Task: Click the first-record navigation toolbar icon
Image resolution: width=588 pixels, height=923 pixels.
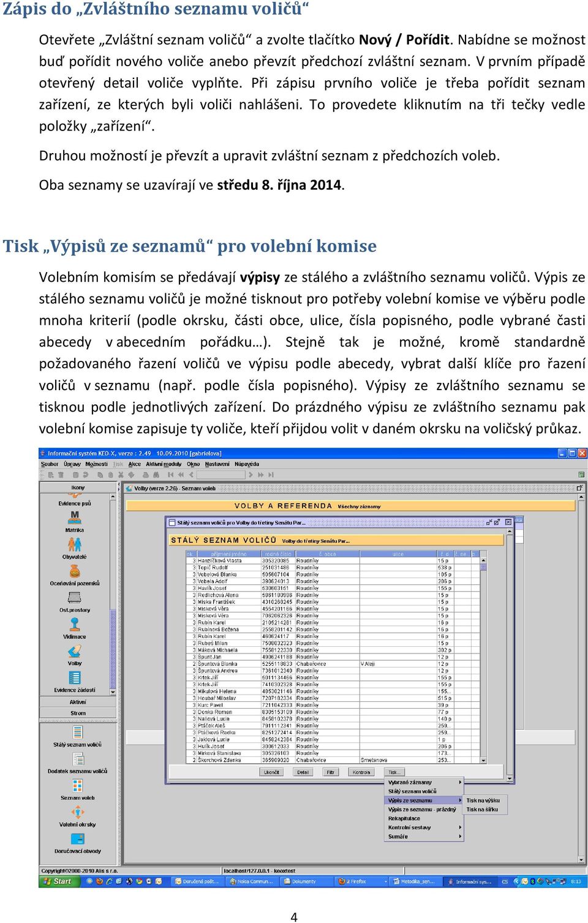Action: [170, 475]
